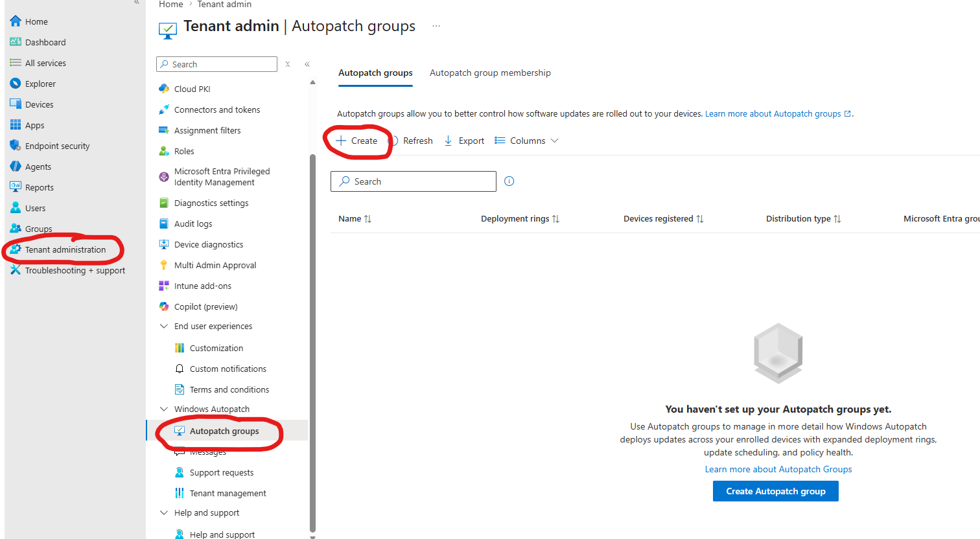Open Roles menu item

(183, 151)
